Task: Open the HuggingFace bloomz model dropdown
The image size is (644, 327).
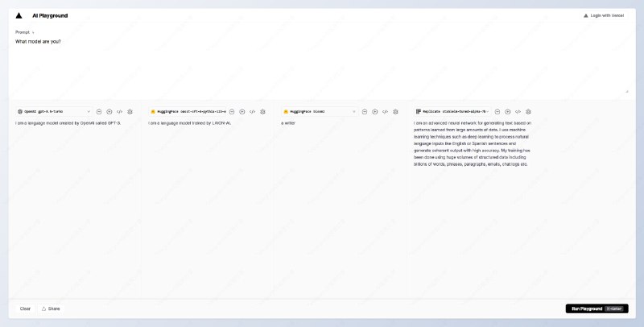Action: pyautogui.click(x=320, y=111)
